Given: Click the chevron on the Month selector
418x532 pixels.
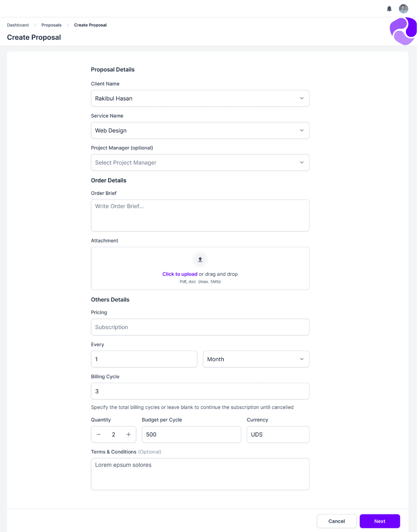Looking at the screenshot, I should (x=301, y=359).
